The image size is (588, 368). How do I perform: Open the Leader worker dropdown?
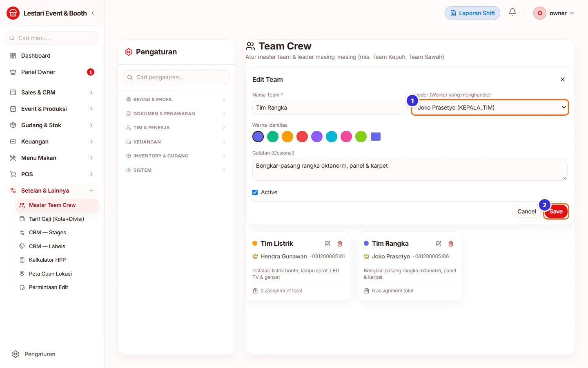[490, 108]
